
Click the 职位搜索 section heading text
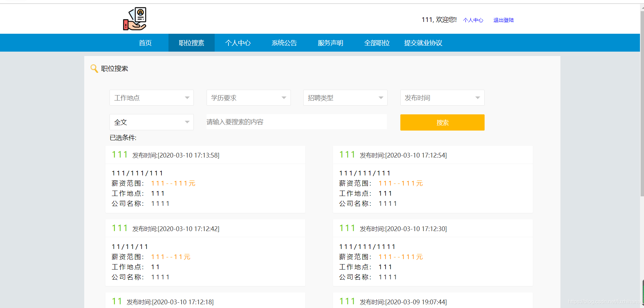point(115,68)
